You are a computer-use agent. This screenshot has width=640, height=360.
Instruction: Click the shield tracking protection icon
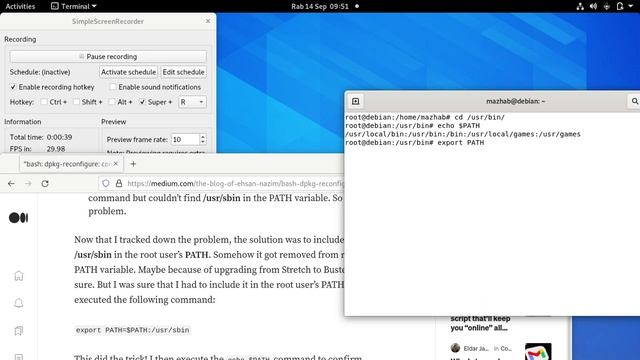pos(106,183)
